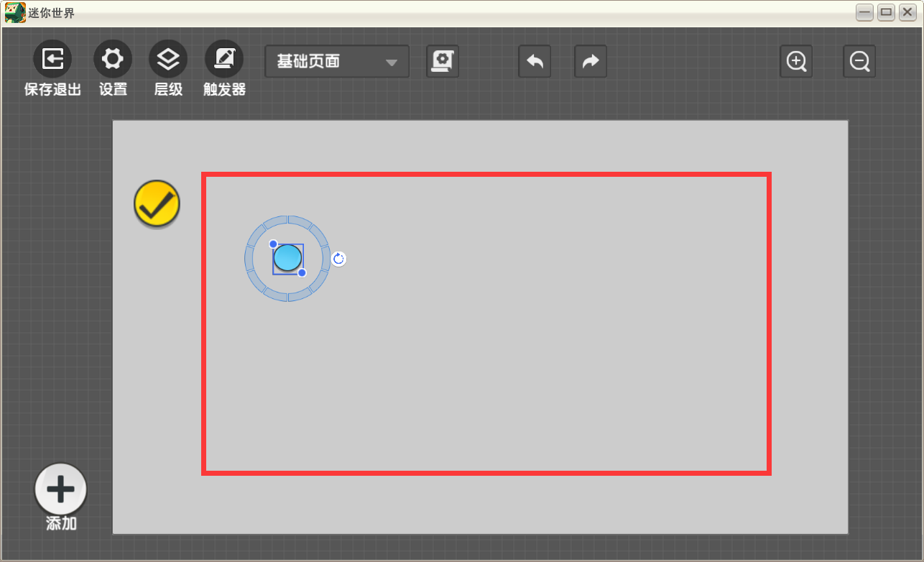The height and width of the screenshot is (562, 924).
Task: Open the Layers (层级) panel icon
Action: click(168, 59)
